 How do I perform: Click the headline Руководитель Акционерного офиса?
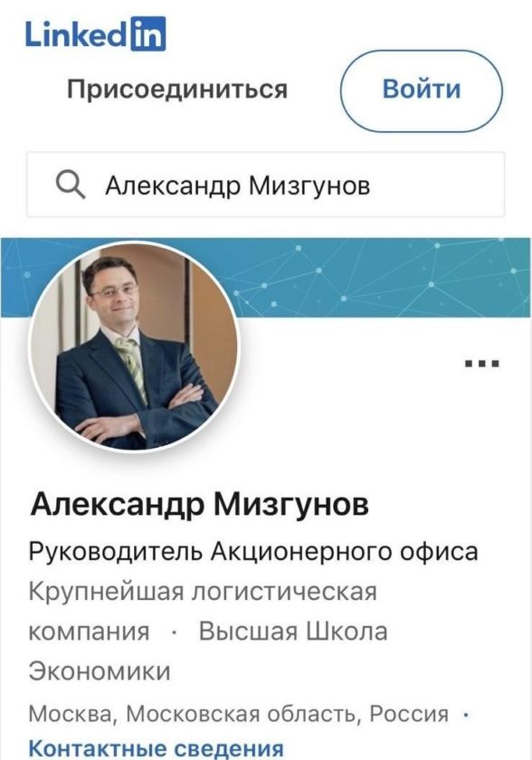point(253,552)
